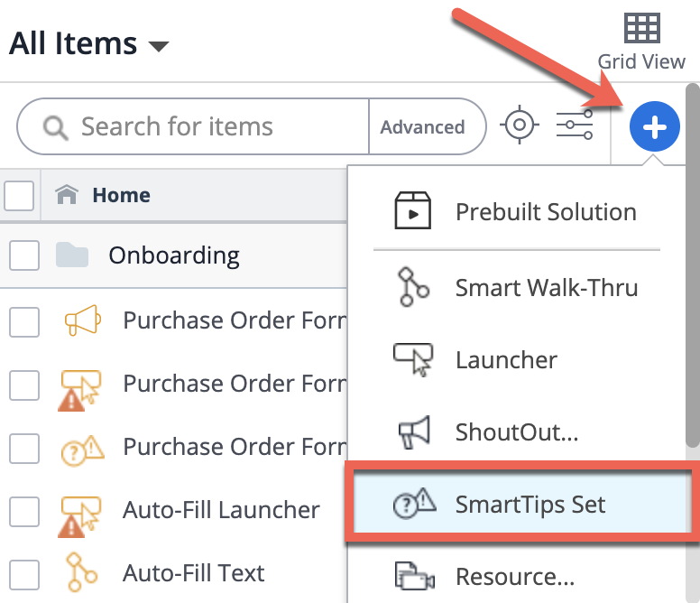Toggle the select-all checkbox in header

pyautogui.click(x=19, y=195)
